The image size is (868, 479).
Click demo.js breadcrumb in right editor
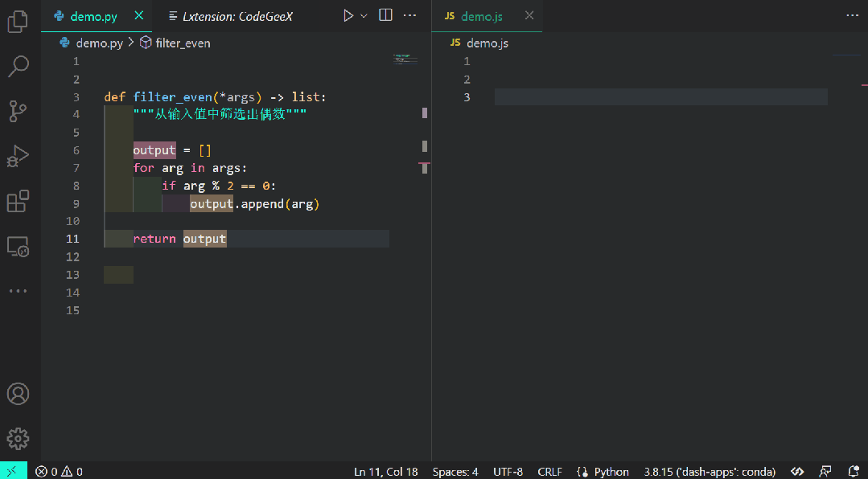487,43
